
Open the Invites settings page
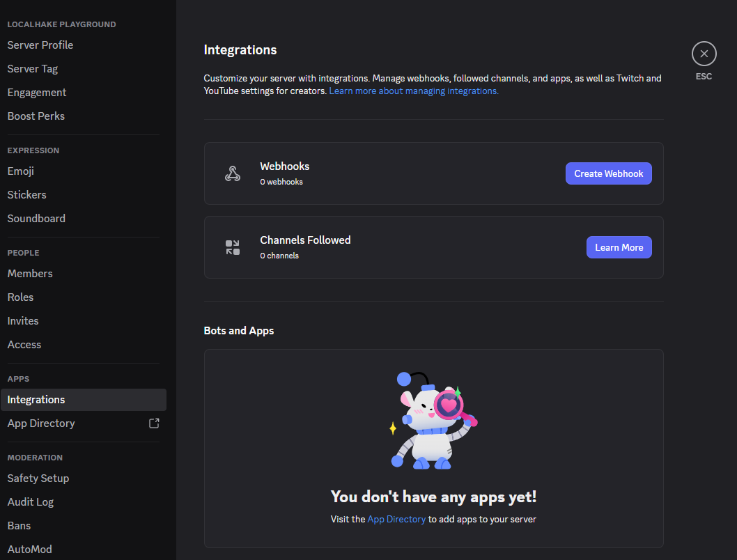(x=23, y=320)
